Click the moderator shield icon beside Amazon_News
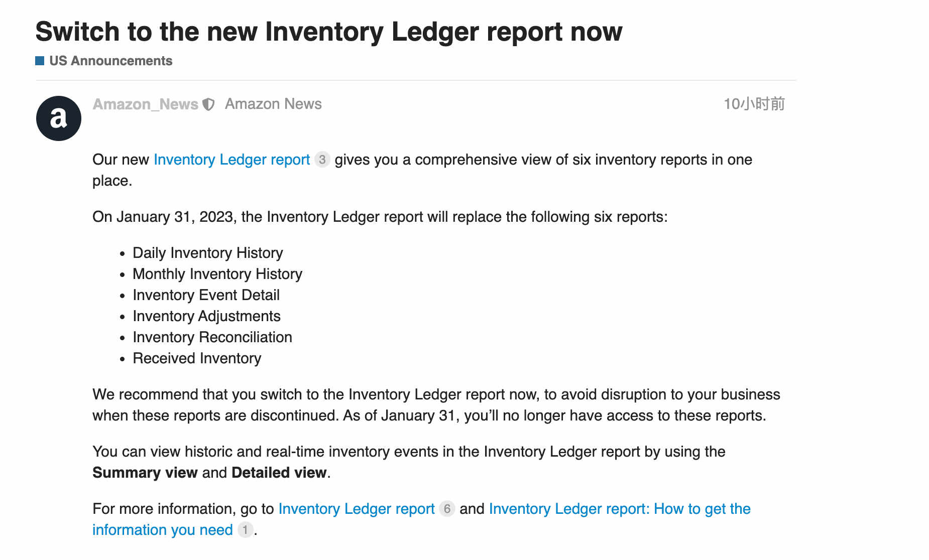929x560 pixels. pos(208,104)
